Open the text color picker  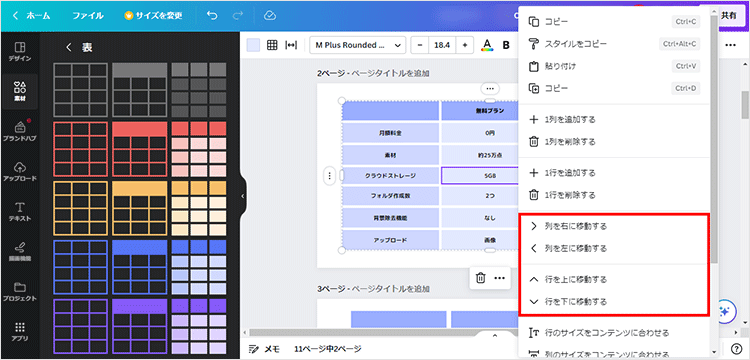pos(487,45)
